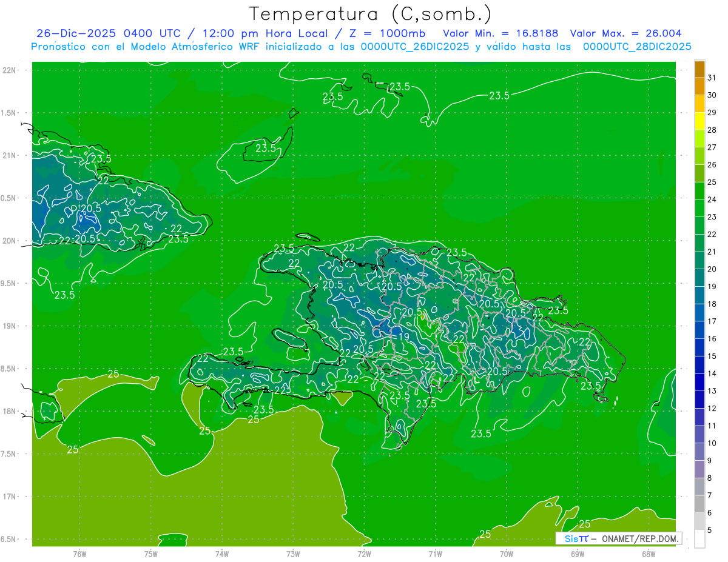Click the '19' contour label on the map
This screenshot has width=728, height=562.
tap(403, 336)
